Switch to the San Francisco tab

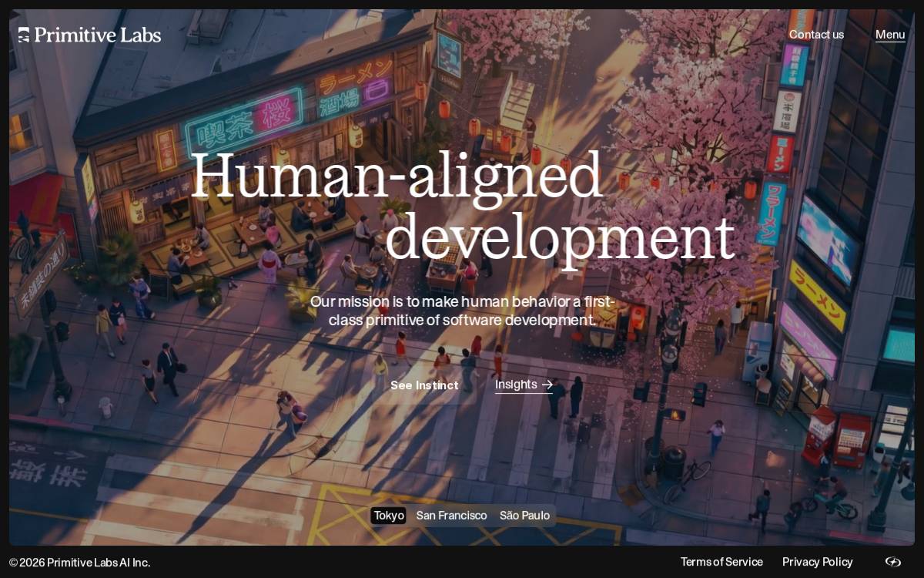pyautogui.click(x=451, y=516)
